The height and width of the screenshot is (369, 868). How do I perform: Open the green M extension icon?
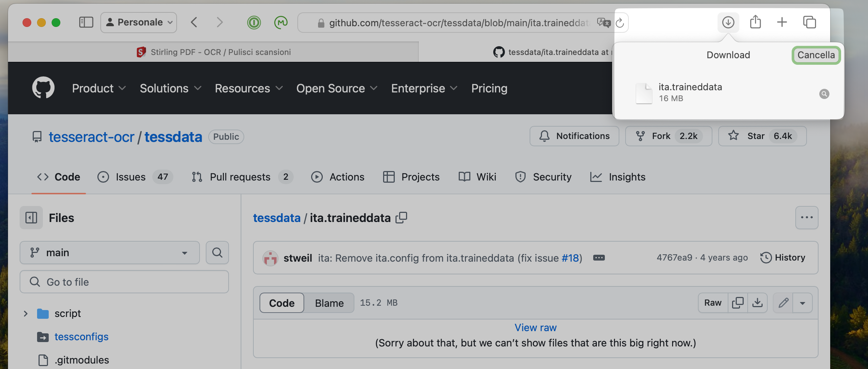pos(281,23)
